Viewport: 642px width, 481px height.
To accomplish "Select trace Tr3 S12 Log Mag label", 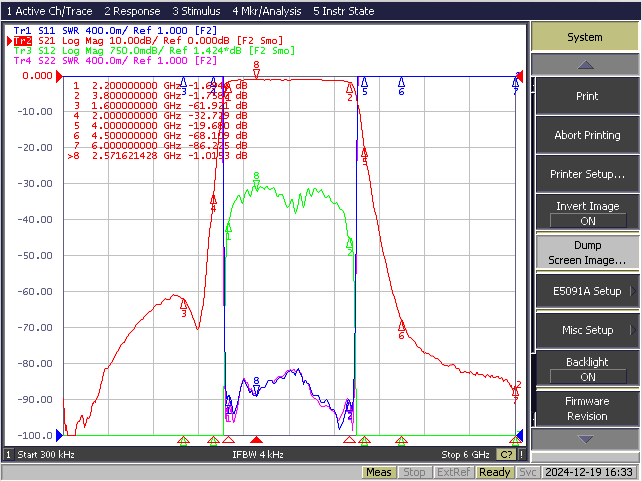I will point(154,51).
